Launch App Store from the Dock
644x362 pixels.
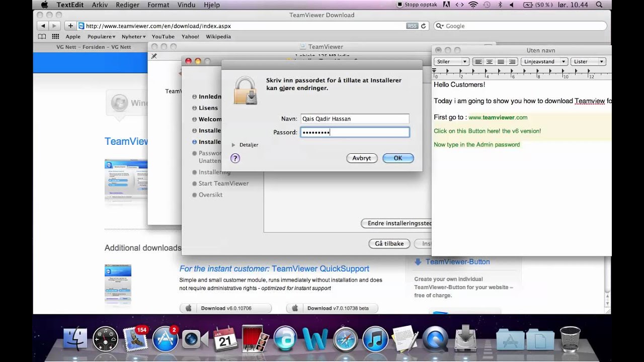coord(166,339)
